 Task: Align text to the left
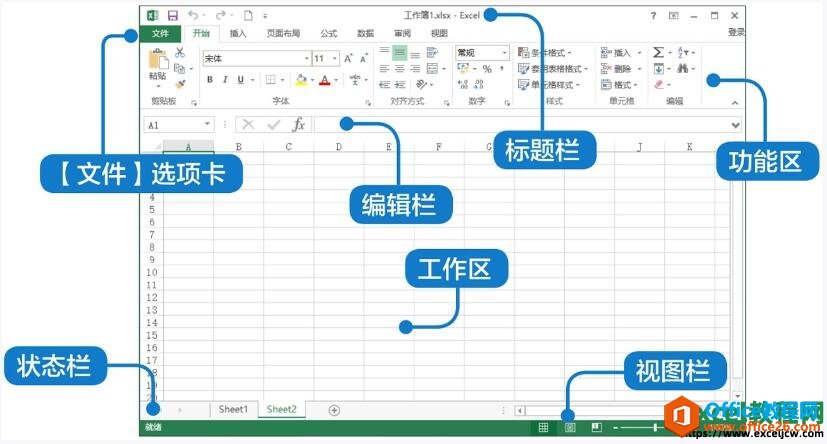pyautogui.click(x=384, y=69)
